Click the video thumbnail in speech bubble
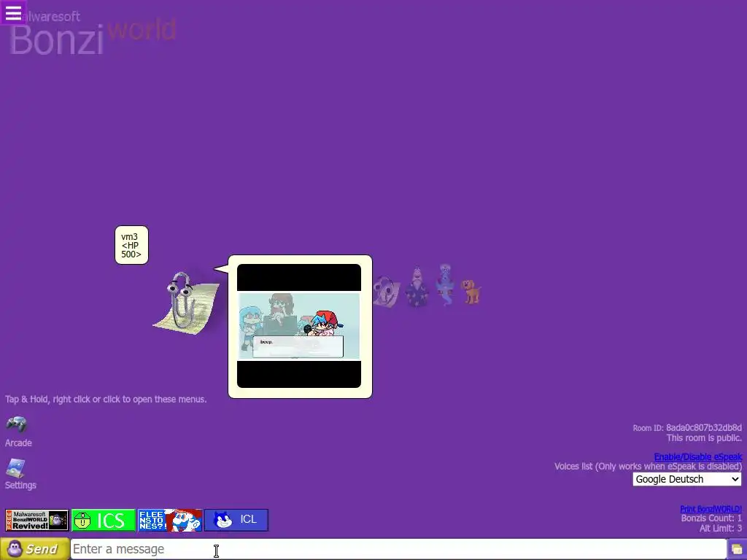Image resolution: width=747 pixels, height=560 pixels. click(x=299, y=326)
